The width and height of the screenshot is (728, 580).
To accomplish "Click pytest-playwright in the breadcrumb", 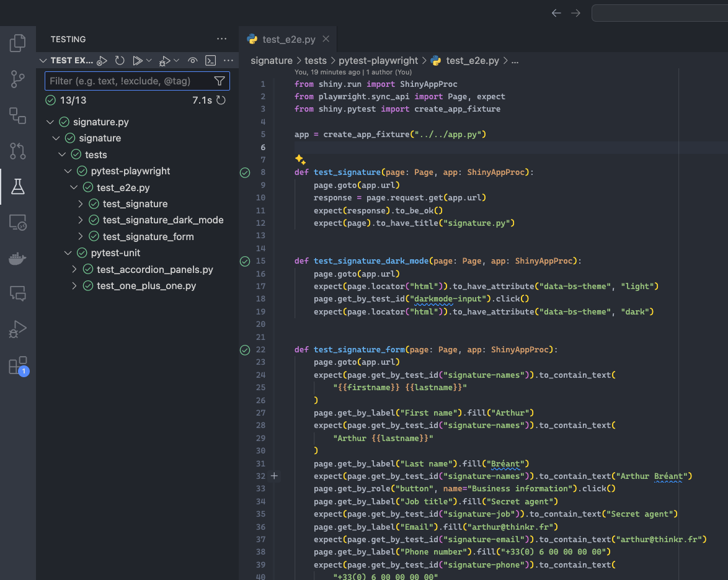I will (378, 60).
